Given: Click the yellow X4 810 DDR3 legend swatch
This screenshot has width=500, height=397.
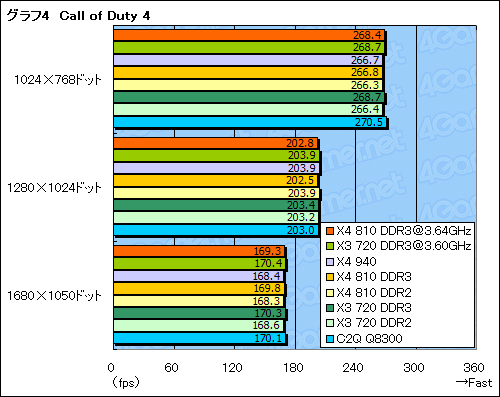Looking at the screenshot, I should point(330,277).
